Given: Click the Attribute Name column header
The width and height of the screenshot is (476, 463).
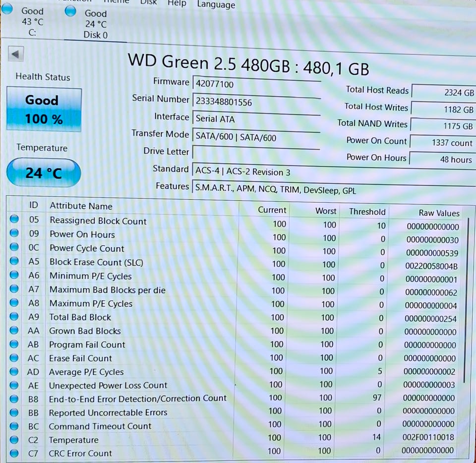Looking at the screenshot, I should click(81, 206).
